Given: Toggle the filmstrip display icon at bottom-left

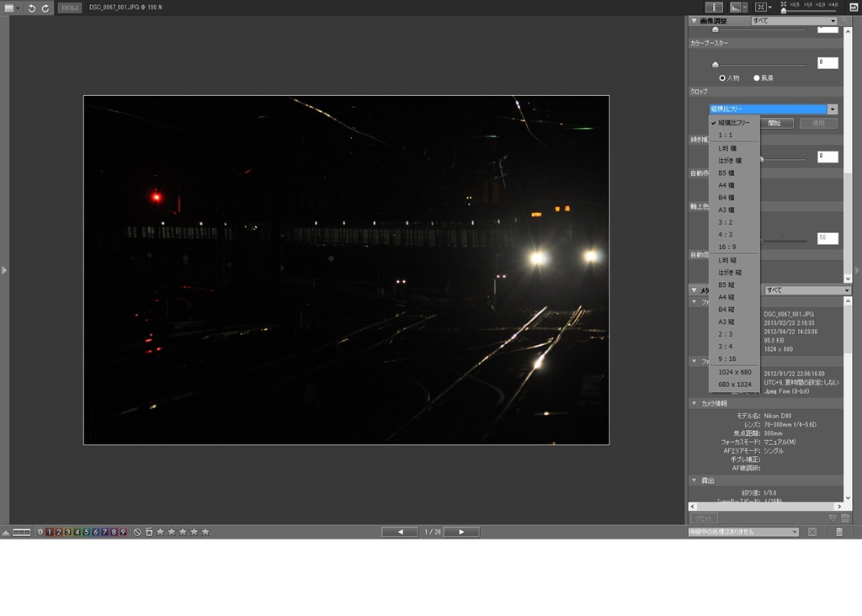Looking at the screenshot, I should tap(21, 532).
